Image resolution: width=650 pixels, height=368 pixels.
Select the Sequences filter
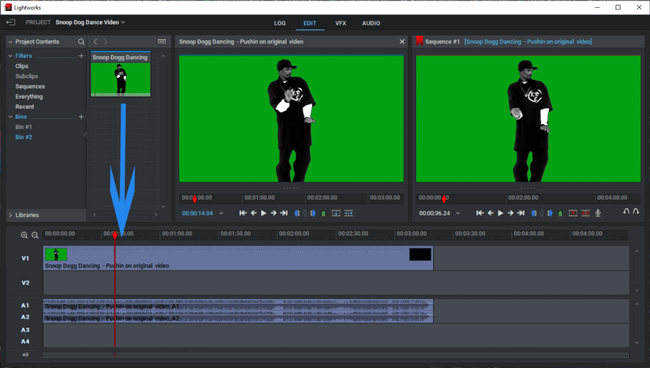coord(30,86)
